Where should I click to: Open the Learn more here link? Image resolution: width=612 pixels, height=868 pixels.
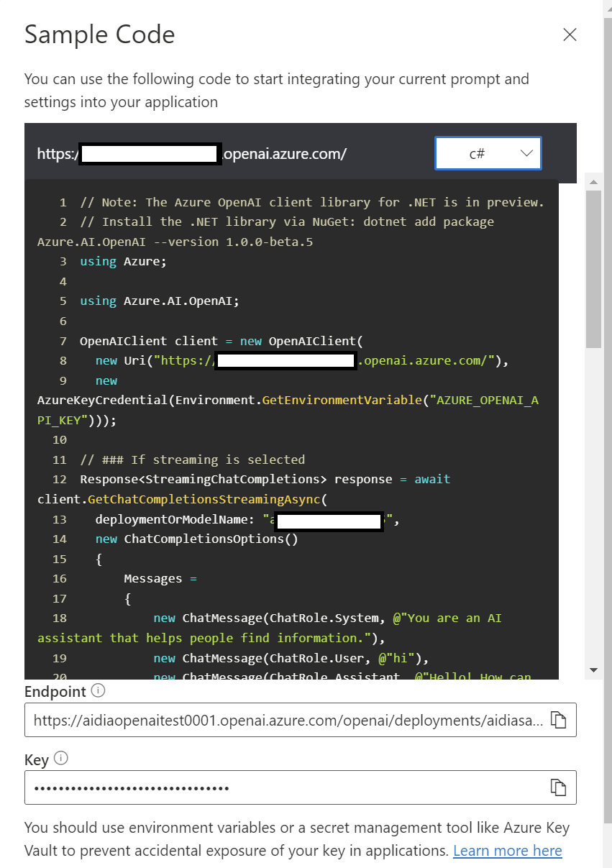click(508, 851)
